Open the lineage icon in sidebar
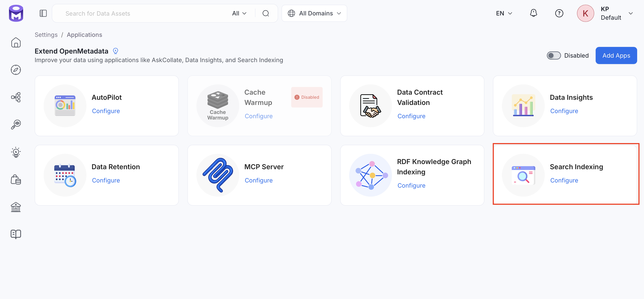The image size is (644, 299). [x=16, y=97]
